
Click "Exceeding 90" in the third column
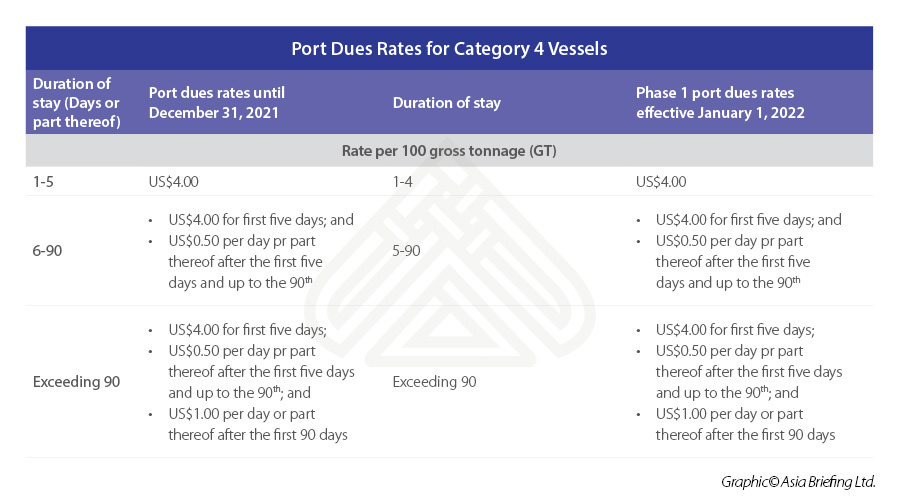[434, 381]
